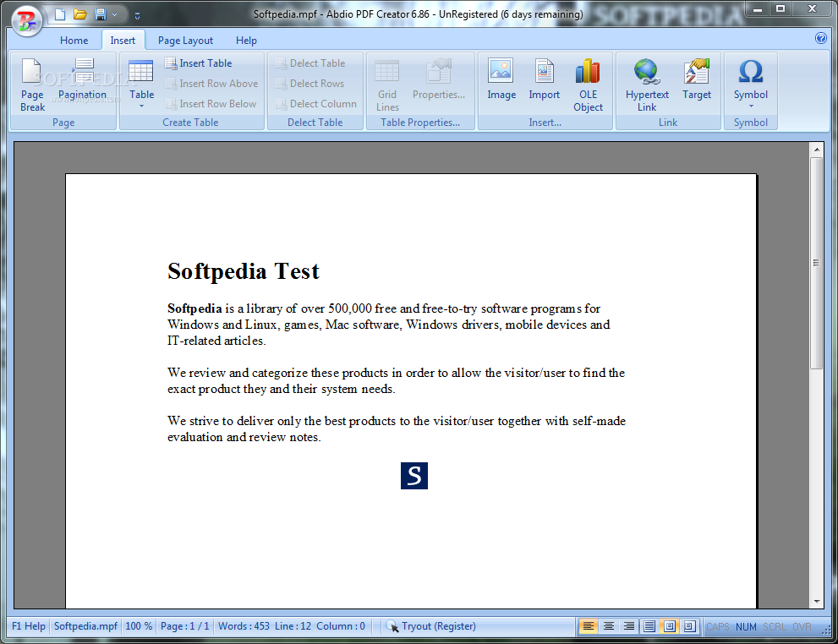Click the OVR overwrite indicator

[x=802, y=627]
